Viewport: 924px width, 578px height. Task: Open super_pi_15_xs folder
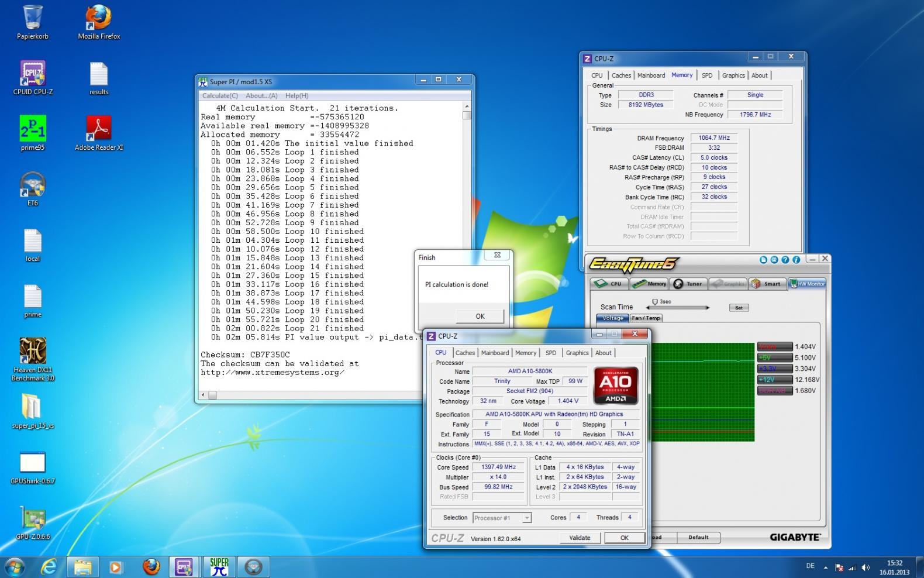tap(33, 411)
